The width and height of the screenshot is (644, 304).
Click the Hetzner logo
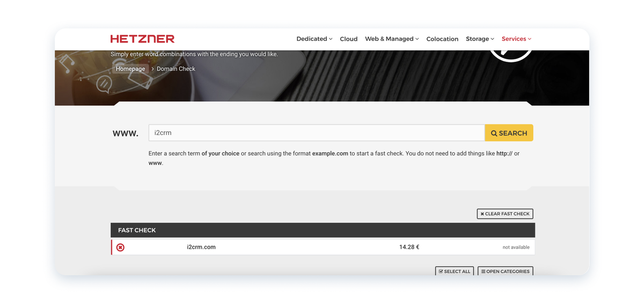point(142,39)
